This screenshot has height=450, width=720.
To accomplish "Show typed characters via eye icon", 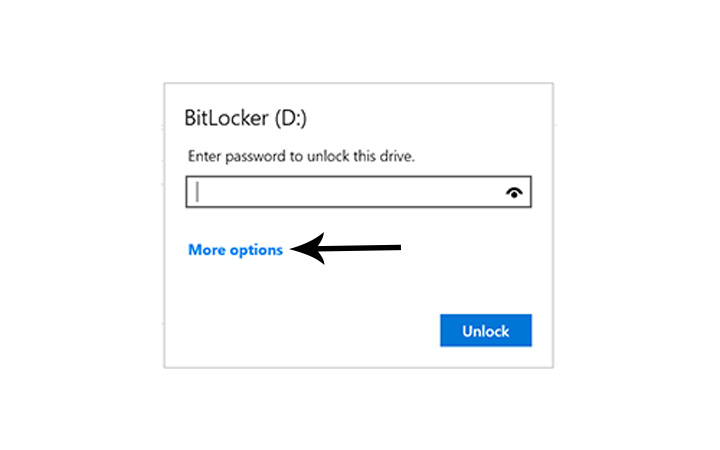I will [514, 193].
